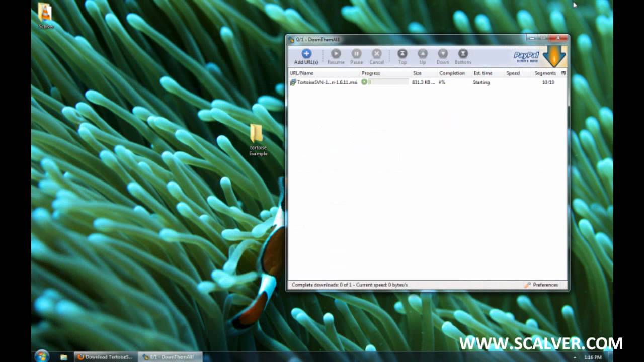Sort by Segments column header
The width and height of the screenshot is (644, 362).
pyautogui.click(x=545, y=73)
